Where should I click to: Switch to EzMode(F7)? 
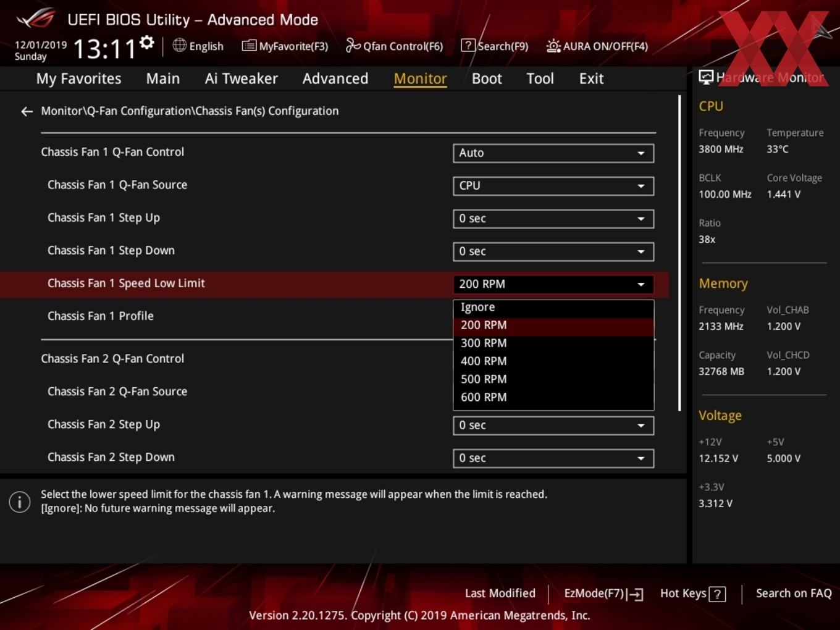click(603, 594)
